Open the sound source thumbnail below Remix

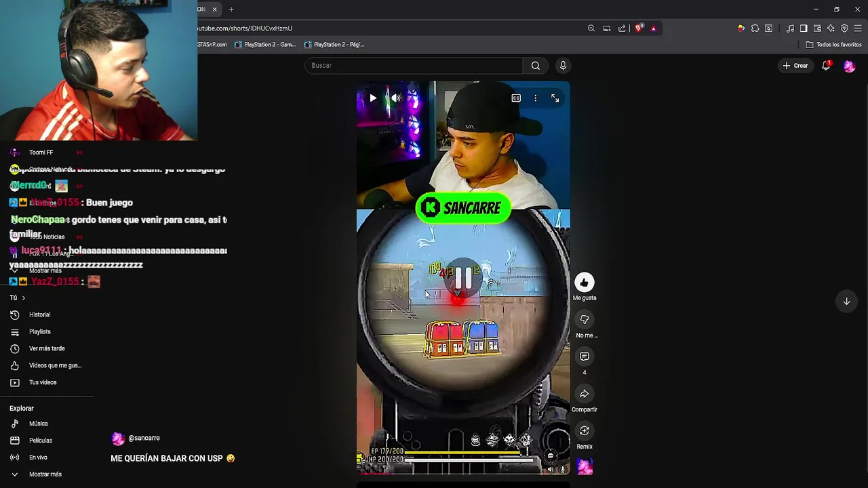(585, 466)
